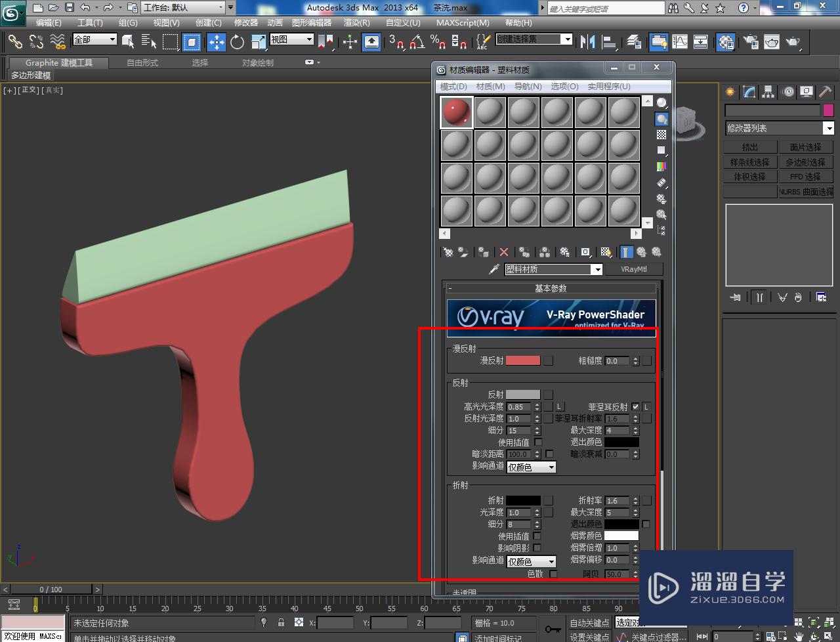Click the 自动关键点 auto key button

coord(589,623)
